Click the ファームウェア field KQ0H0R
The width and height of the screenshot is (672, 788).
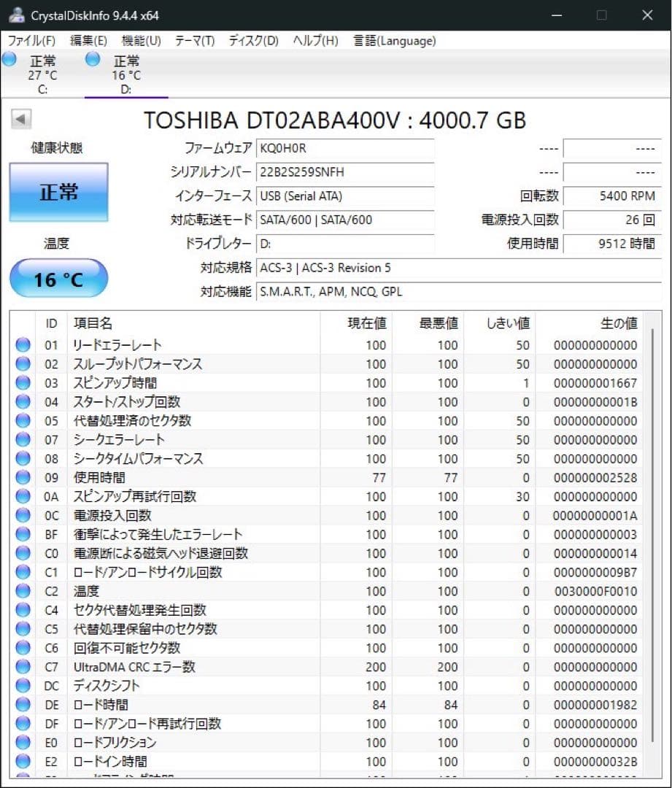pos(345,148)
